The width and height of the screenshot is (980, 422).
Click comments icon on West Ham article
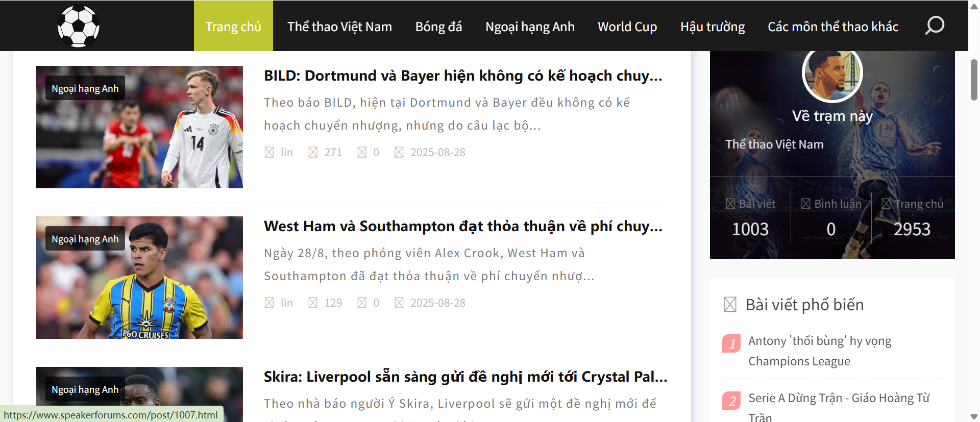(362, 303)
